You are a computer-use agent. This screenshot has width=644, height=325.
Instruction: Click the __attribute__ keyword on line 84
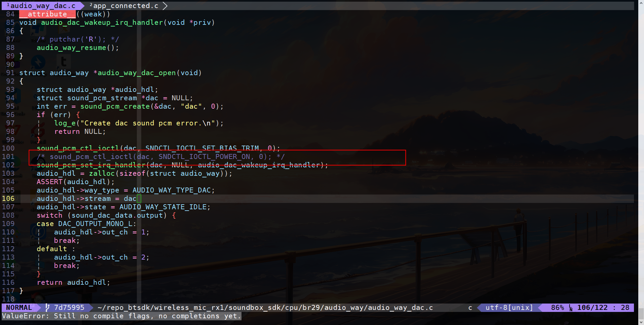tap(47, 14)
